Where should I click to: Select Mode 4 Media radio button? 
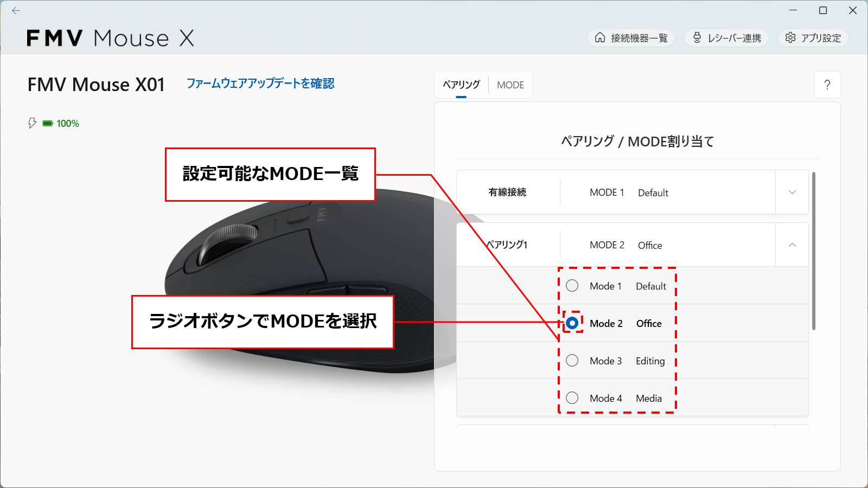(x=572, y=398)
